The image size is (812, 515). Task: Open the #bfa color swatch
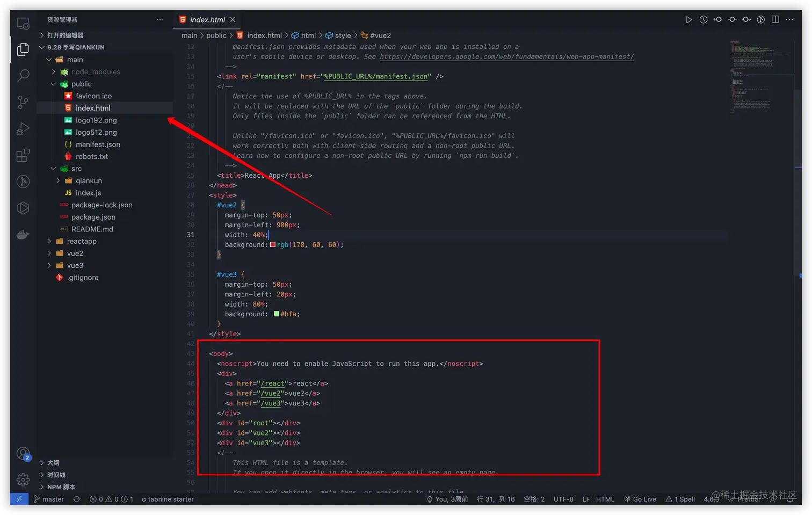click(277, 314)
